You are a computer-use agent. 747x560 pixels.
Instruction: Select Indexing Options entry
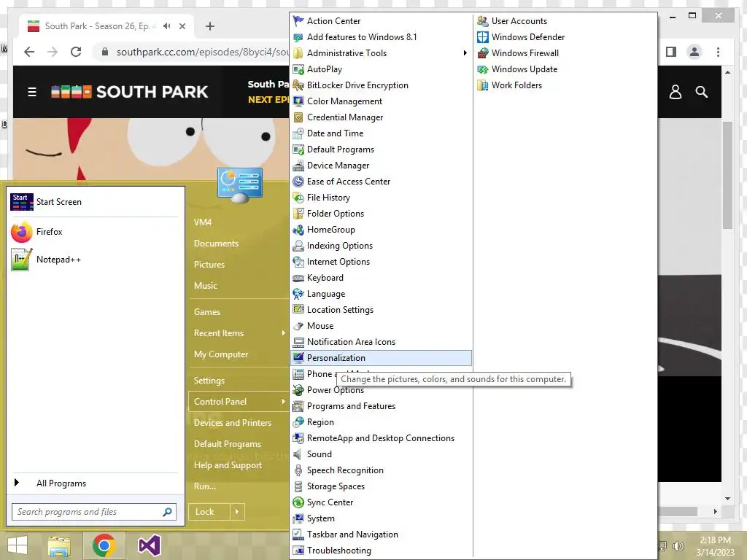[x=381, y=246]
